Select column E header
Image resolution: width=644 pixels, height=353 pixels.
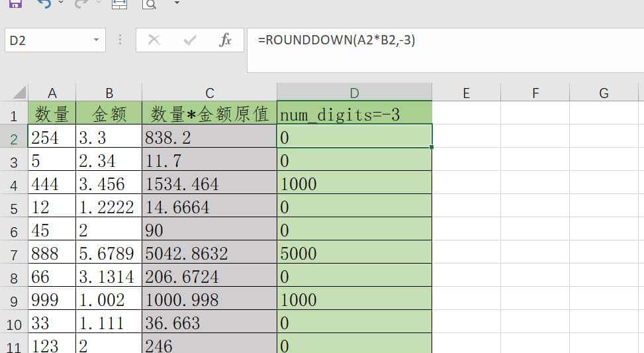click(466, 93)
